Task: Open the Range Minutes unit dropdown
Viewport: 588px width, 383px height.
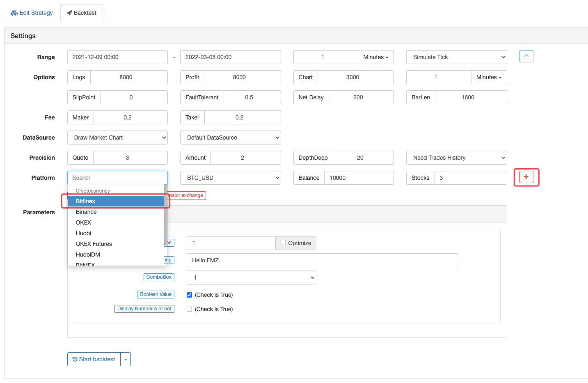Action: [375, 57]
